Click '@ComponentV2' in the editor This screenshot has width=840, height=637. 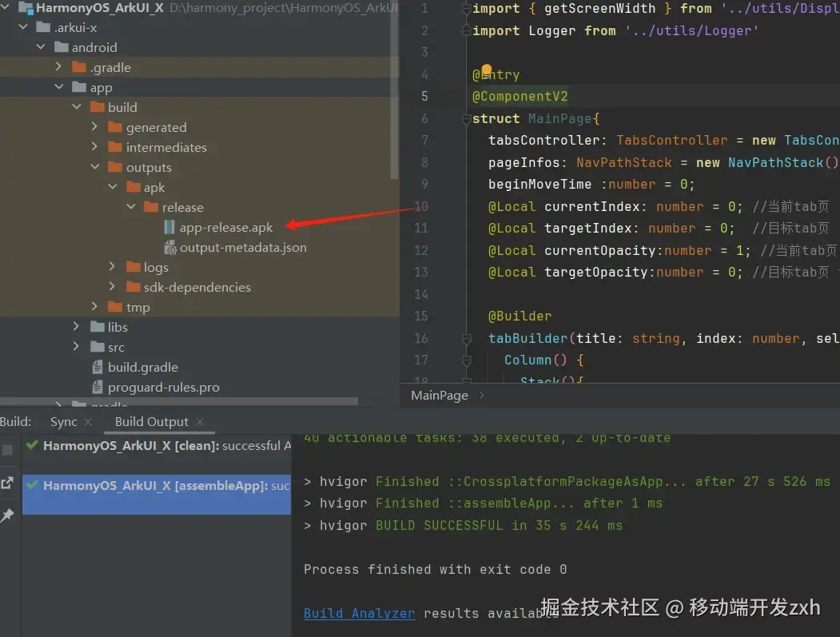(520, 97)
